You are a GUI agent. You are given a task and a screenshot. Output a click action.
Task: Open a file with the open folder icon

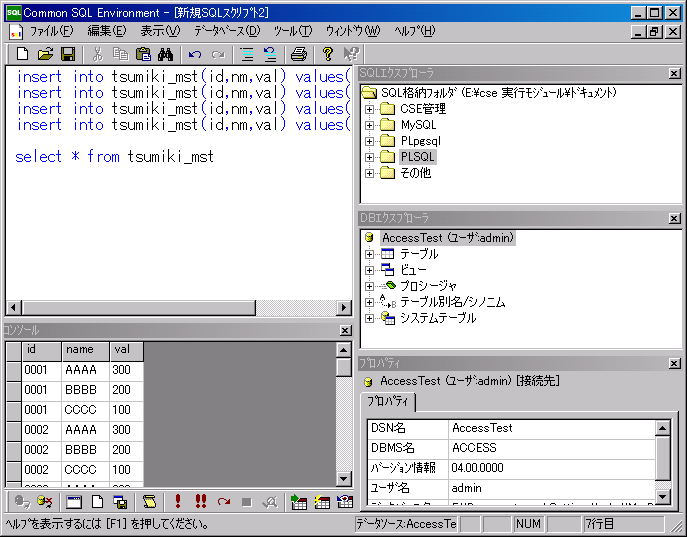click(45, 54)
